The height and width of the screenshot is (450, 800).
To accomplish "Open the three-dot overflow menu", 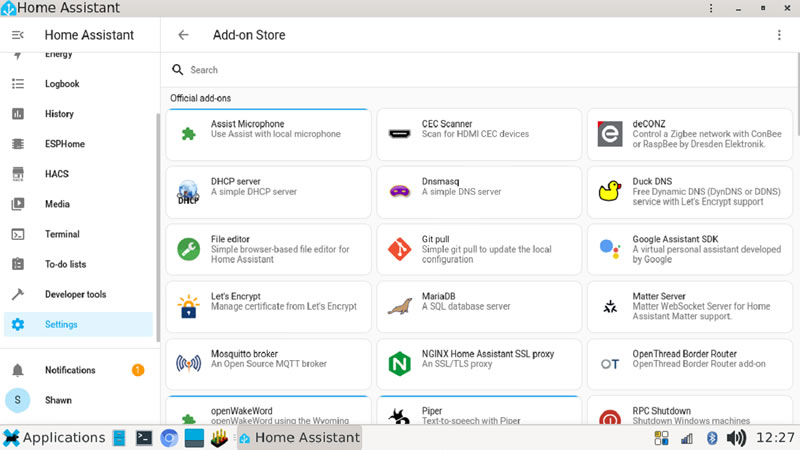I will (x=779, y=35).
